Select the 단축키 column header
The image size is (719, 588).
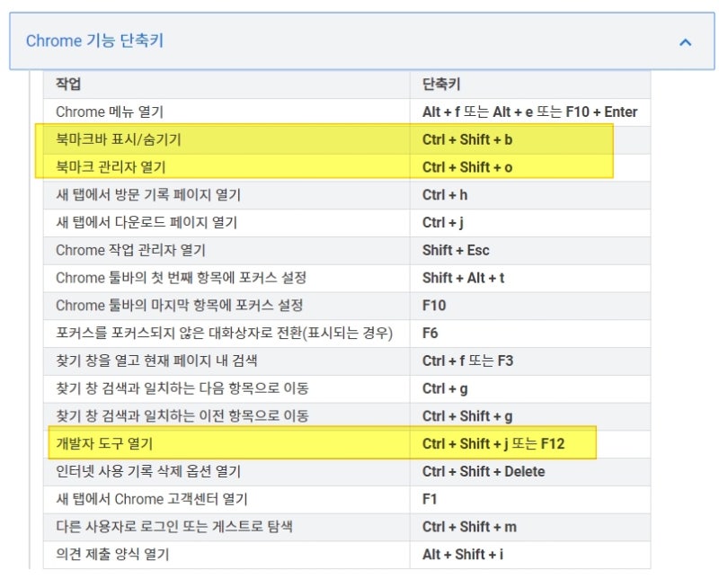(441, 84)
